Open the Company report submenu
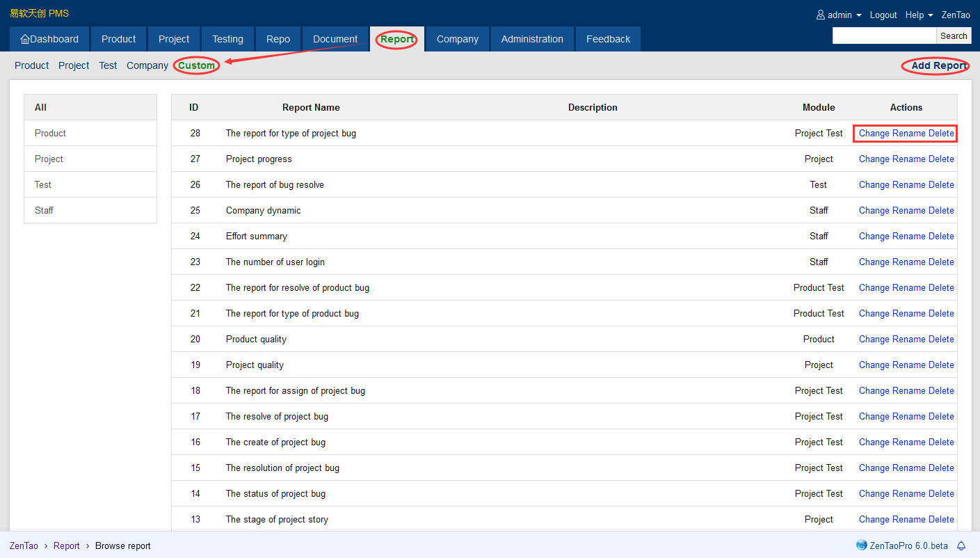This screenshot has height=558, width=980. point(147,65)
